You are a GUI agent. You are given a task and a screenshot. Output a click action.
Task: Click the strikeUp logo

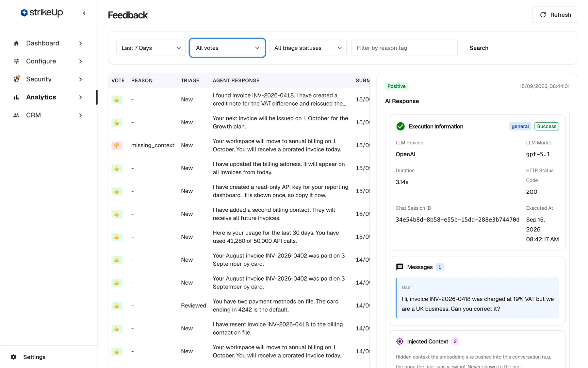click(x=42, y=13)
